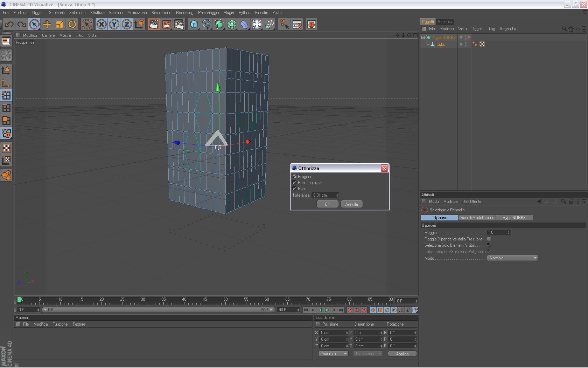This screenshot has height=368, width=588.
Task: Disable Seleziona Solo Elementi Visibili checkbox
Action: pyautogui.click(x=489, y=245)
